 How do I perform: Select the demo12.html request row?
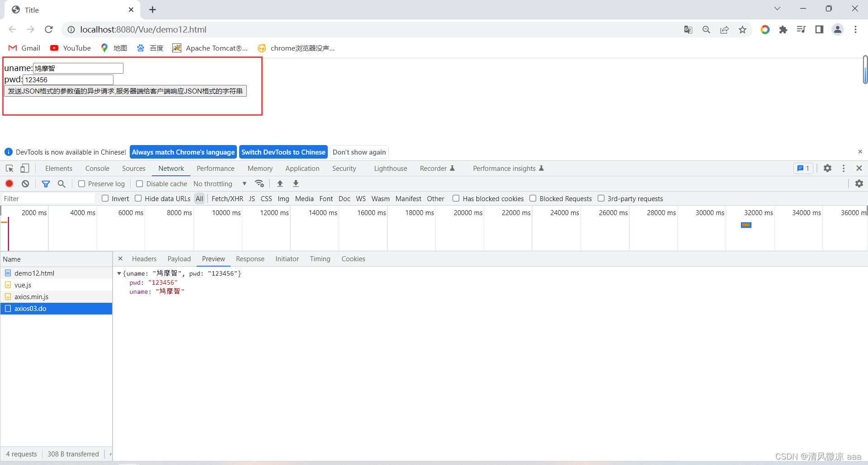(x=56, y=273)
